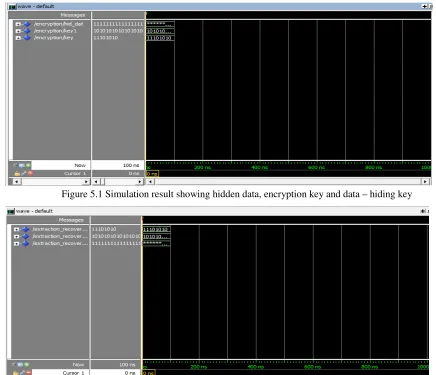Click Cursor 1 label in bottom wave window
Image resolution: width=436 pixels, height=375 pixels.
click(x=73, y=373)
